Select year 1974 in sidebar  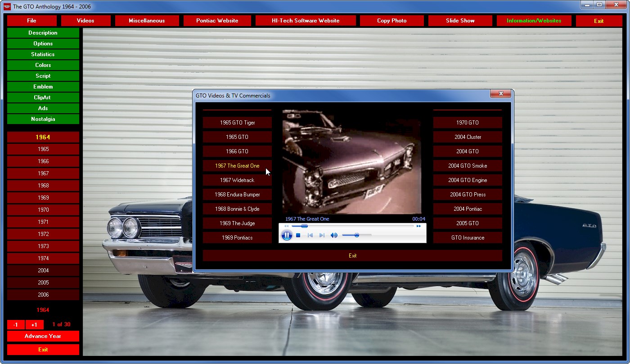(x=43, y=258)
